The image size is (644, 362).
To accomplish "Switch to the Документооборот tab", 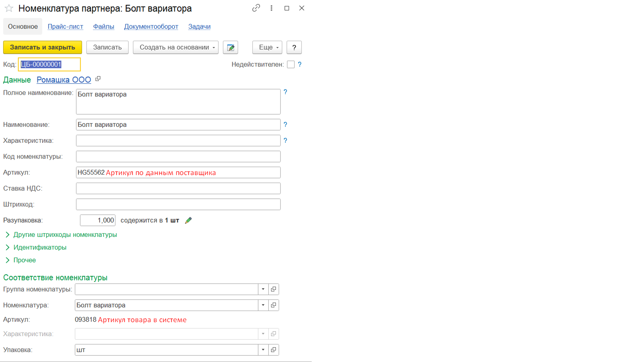I will pos(151,26).
